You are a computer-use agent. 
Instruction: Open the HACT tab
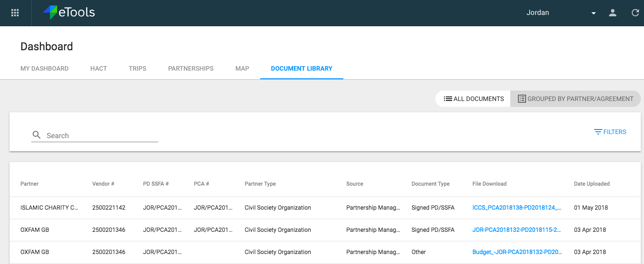[x=98, y=68]
